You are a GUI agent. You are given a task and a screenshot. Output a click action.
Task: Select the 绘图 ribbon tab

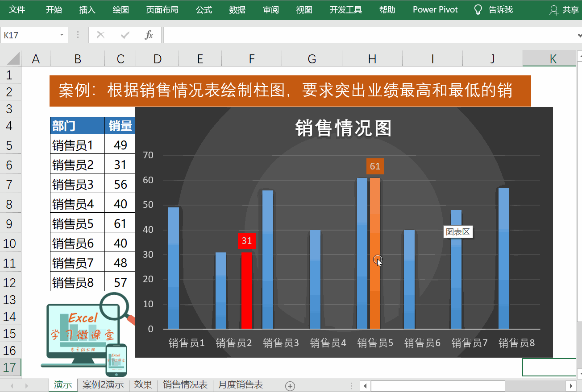click(121, 10)
